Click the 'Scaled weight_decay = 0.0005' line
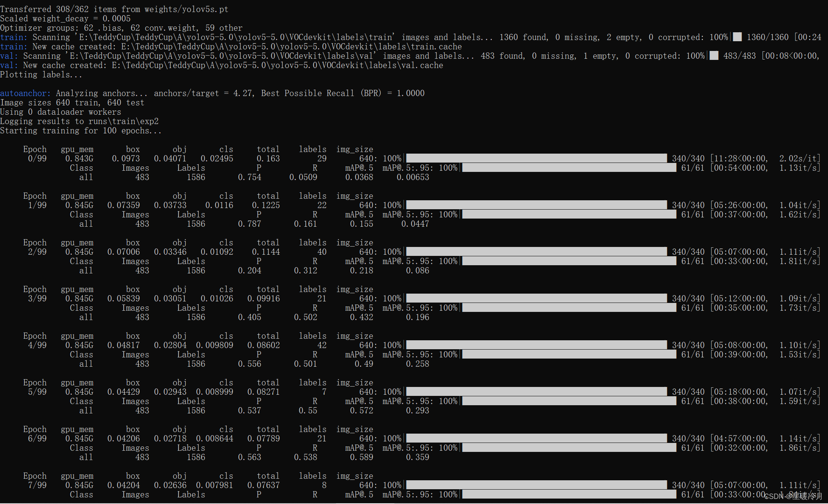 (x=65, y=19)
